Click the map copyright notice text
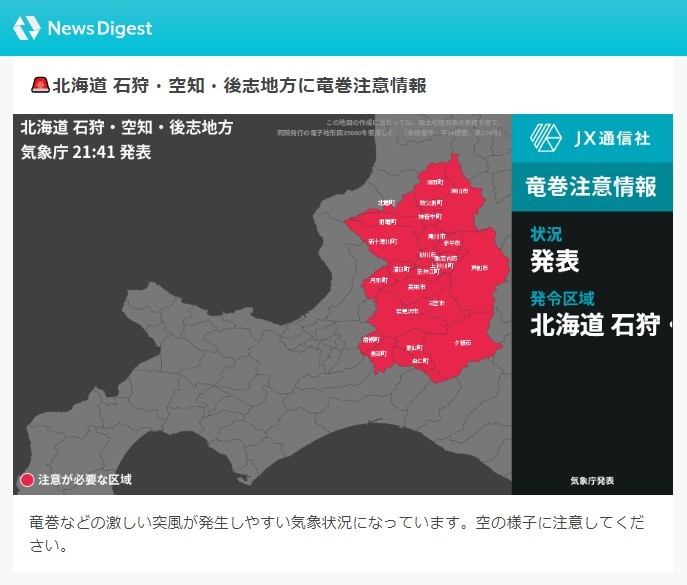The image size is (687, 585). [389, 127]
